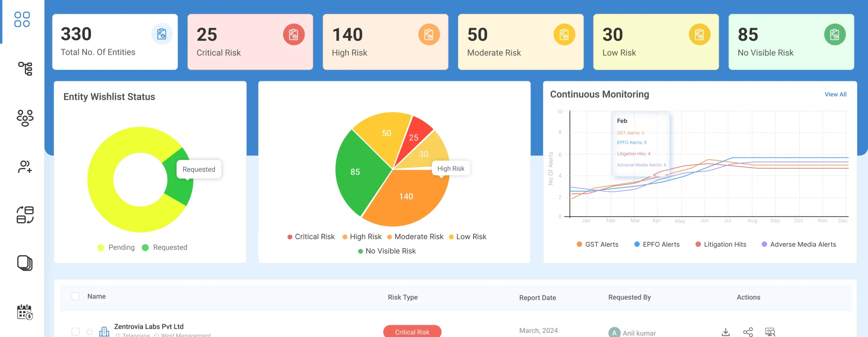Image resolution: width=868 pixels, height=337 pixels.
Task: Download the Zentrovia Labs report
Action: [x=726, y=332]
